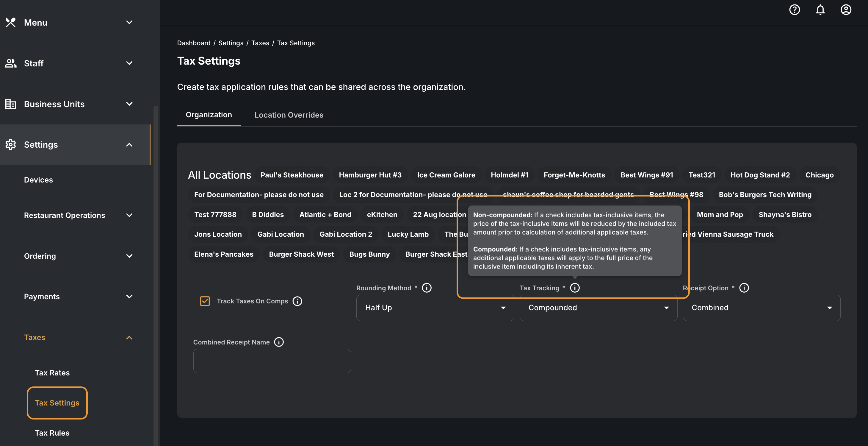This screenshot has width=868, height=446.
Task: Expand the Ordering chevron
Action: [x=129, y=256]
